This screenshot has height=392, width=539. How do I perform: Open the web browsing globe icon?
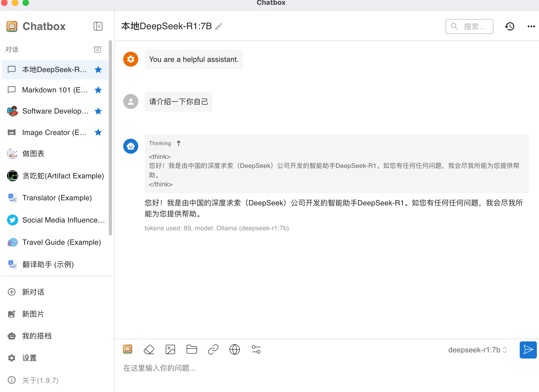point(235,349)
